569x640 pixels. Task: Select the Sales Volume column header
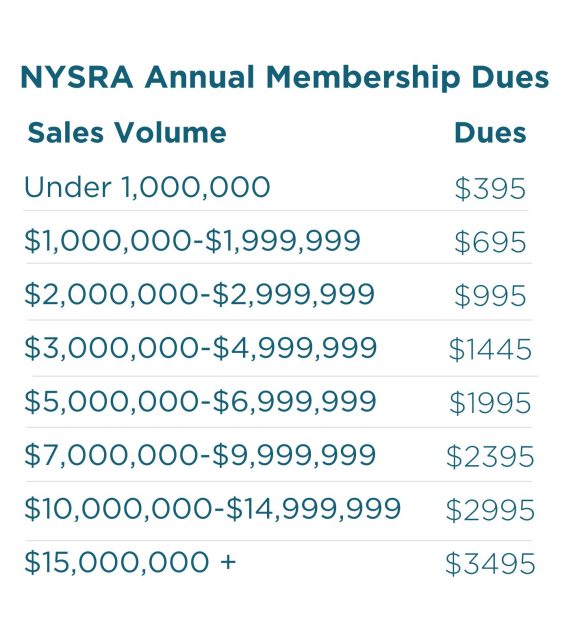click(127, 132)
